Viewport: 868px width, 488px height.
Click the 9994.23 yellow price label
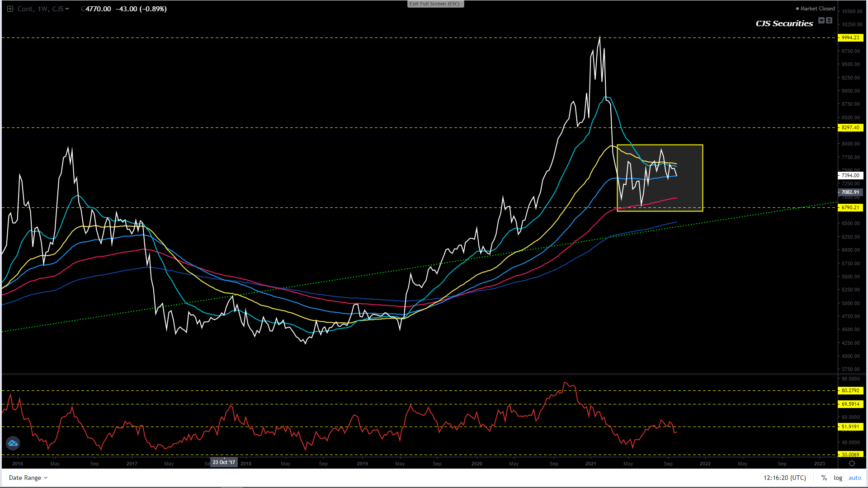pyautogui.click(x=850, y=38)
